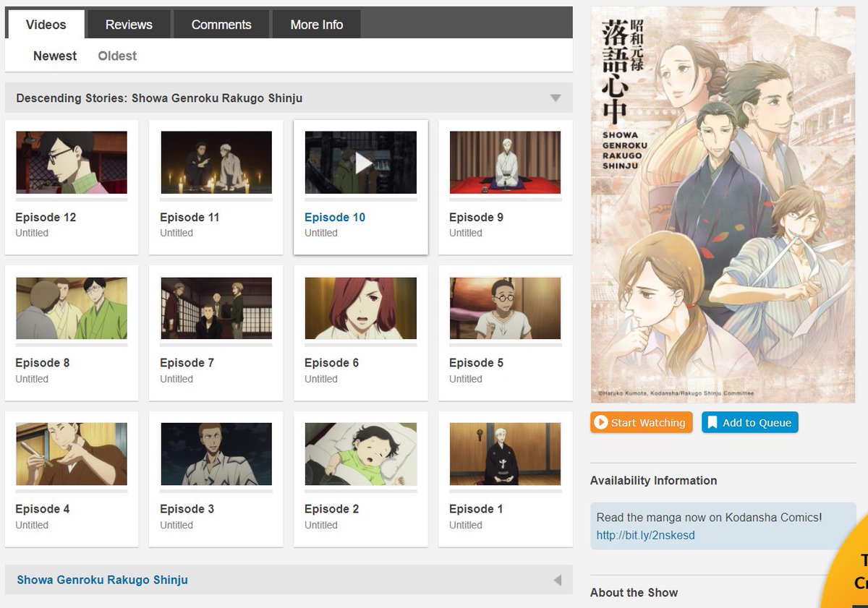
Task: Click the Episode 10 title link
Action: point(335,217)
